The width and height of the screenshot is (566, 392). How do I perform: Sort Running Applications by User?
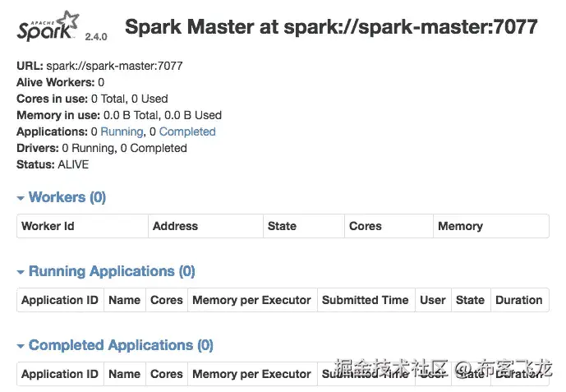(433, 300)
